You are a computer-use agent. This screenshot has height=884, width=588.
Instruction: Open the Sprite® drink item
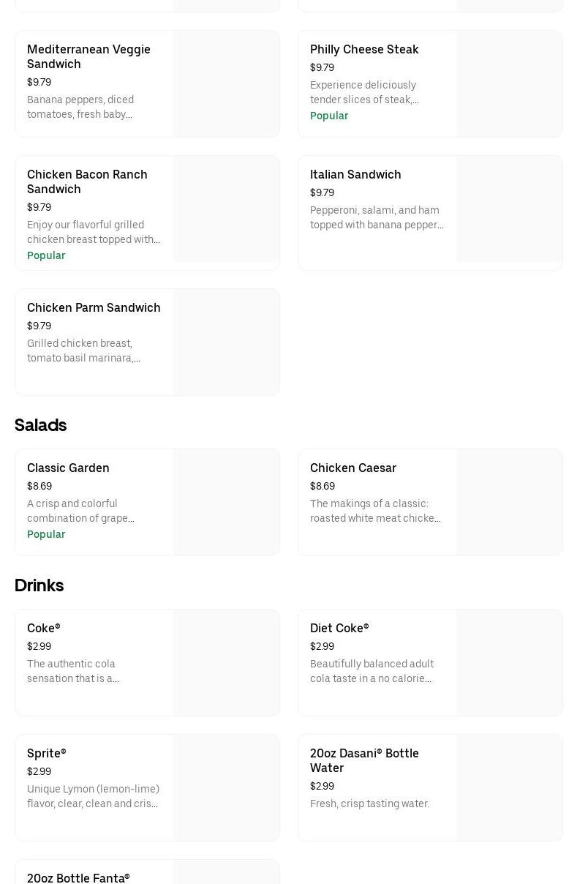coord(47,754)
